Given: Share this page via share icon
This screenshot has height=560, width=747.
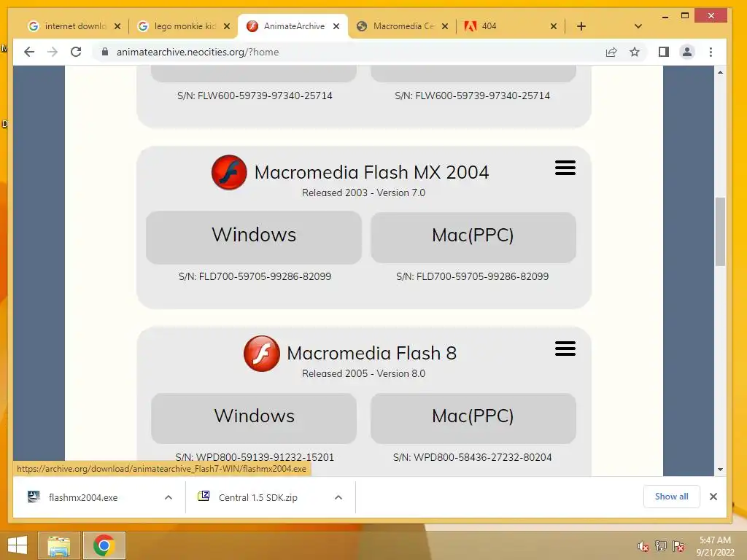Looking at the screenshot, I should coord(611,52).
